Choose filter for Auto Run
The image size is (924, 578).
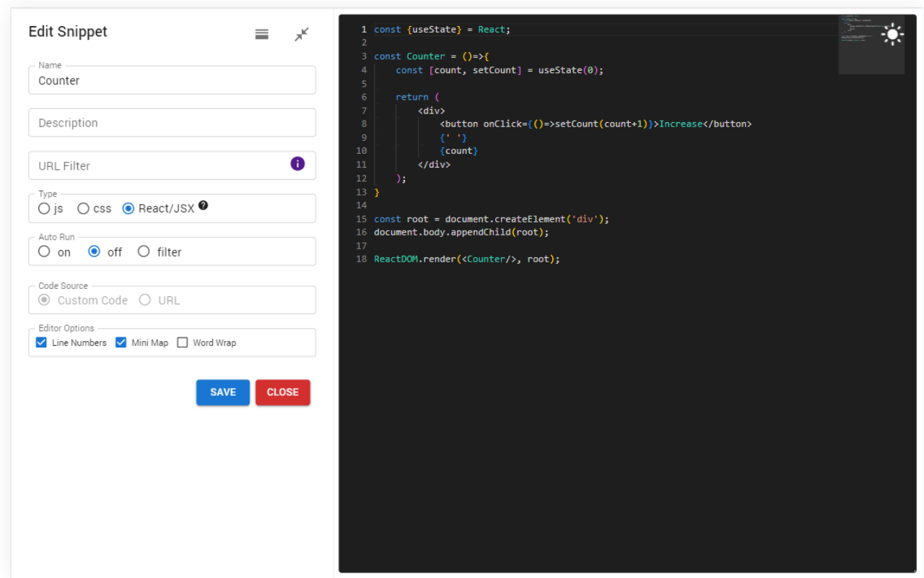click(143, 251)
